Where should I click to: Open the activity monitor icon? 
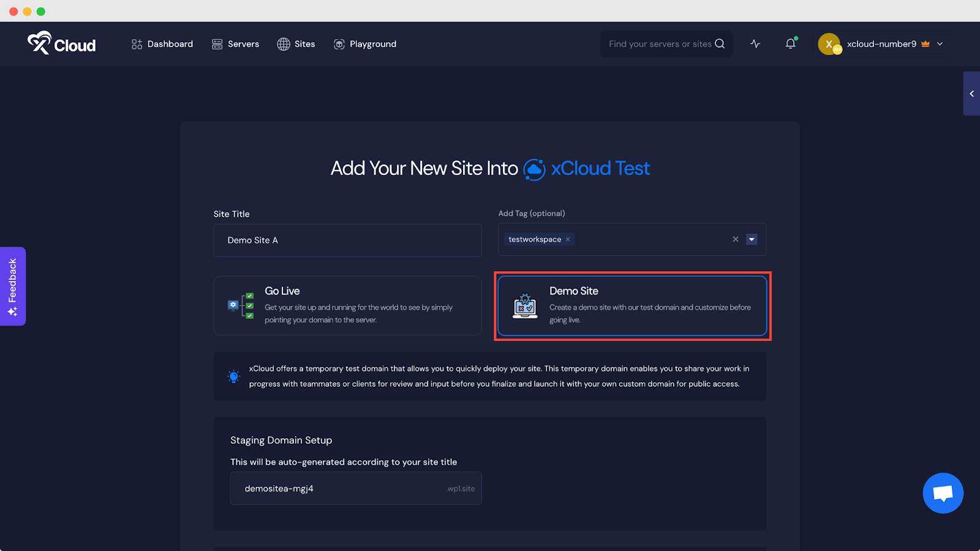click(x=755, y=43)
